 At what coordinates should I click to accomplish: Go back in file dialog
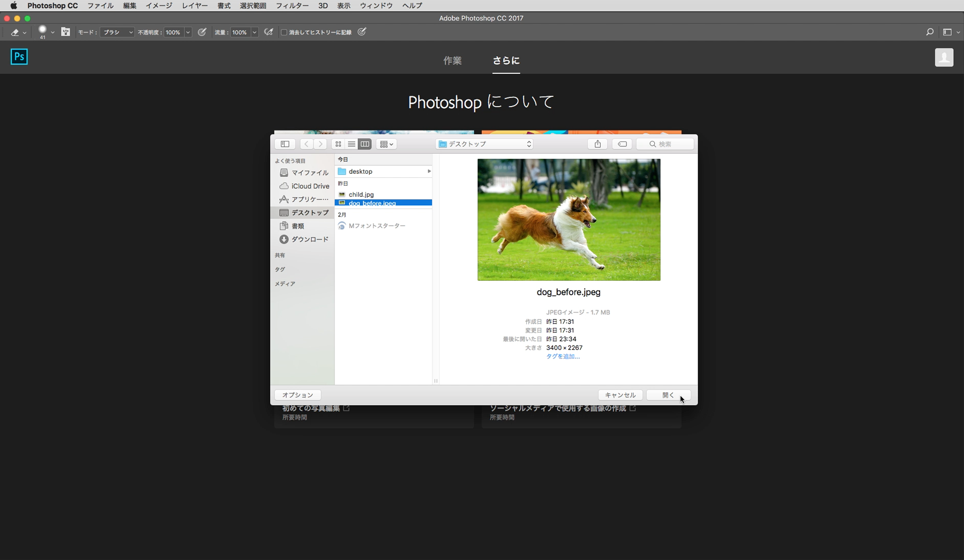tap(307, 144)
